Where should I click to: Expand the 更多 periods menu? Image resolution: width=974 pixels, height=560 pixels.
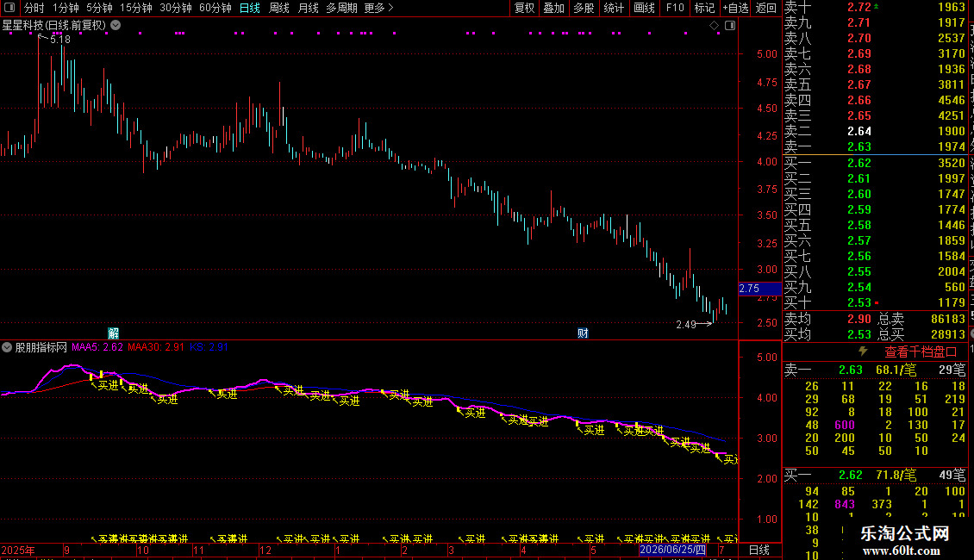point(378,8)
